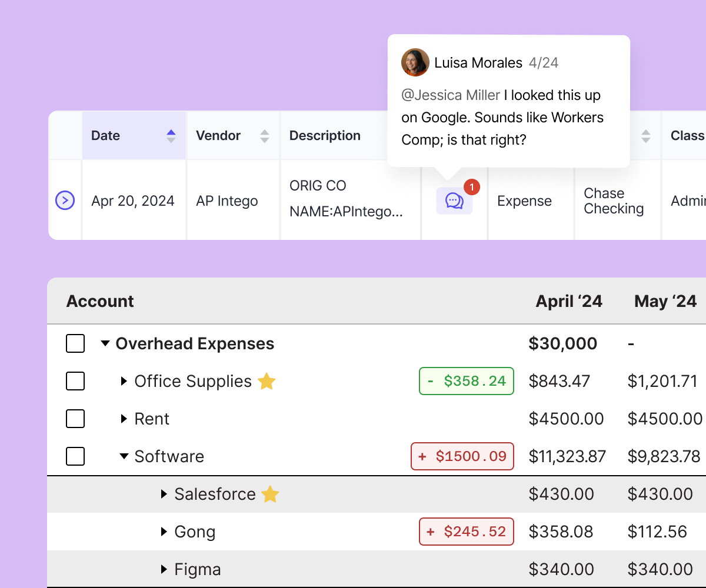Enable the Software row checkbox
This screenshot has width=706, height=588.
tap(75, 456)
